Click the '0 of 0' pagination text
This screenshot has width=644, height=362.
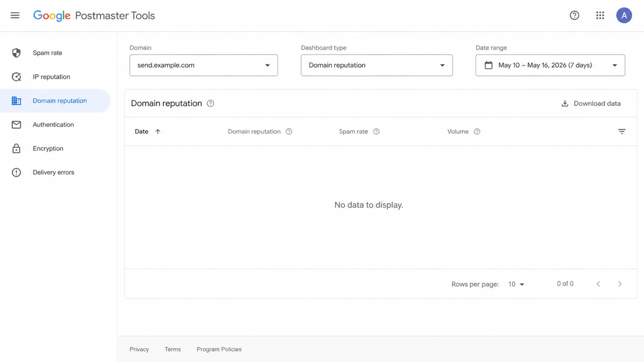point(565,284)
